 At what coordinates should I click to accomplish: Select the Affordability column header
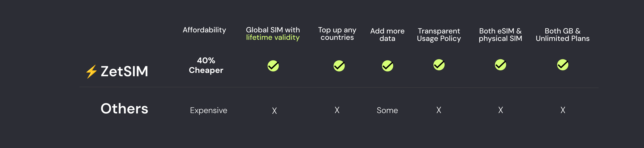tap(204, 30)
